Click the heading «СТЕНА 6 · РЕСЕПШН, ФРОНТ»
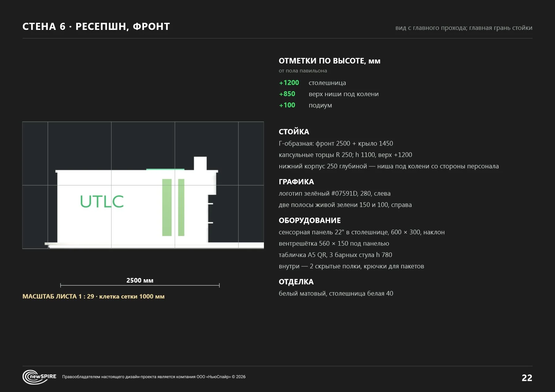This screenshot has height=392, width=555. pos(96,27)
